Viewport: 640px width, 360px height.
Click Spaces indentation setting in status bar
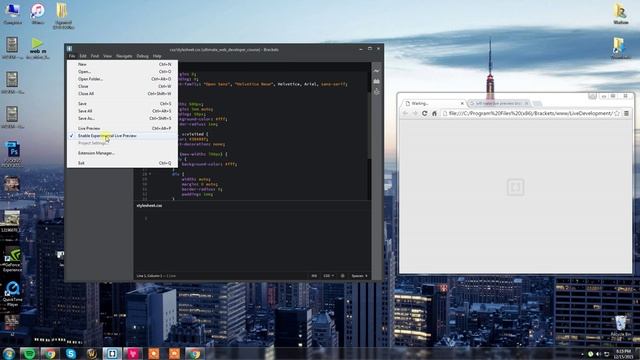pyautogui.click(x=360, y=276)
